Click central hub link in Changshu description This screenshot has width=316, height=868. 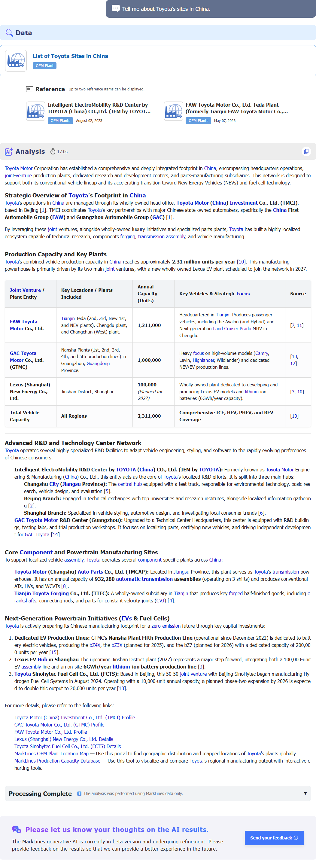pyautogui.click(x=130, y=484)
